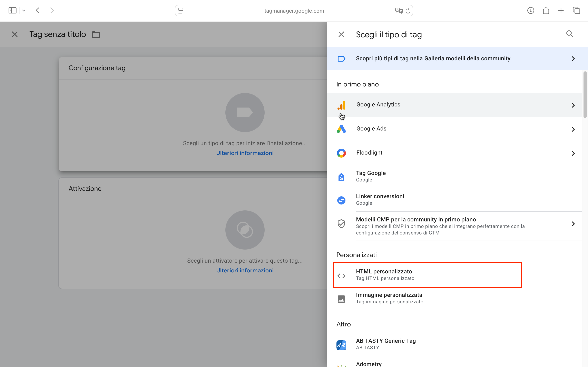Screen dimensions: 588x367
Task: Click the search icon in tag type panel
Action: pyautogui.click(x=570, y=34)
